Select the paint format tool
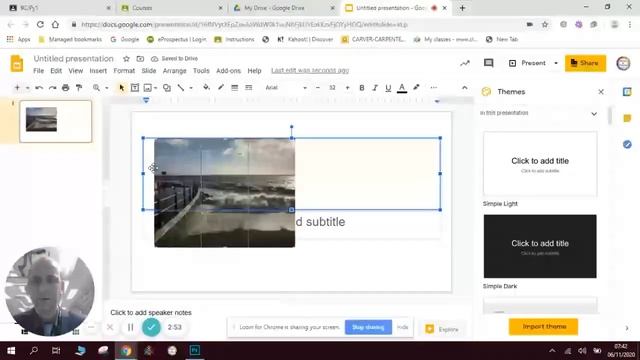 click(x=79, y=88)
